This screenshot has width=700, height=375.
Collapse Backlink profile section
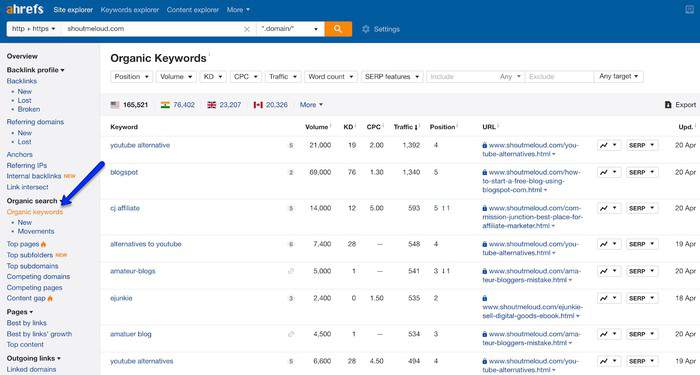pos(36,70)
